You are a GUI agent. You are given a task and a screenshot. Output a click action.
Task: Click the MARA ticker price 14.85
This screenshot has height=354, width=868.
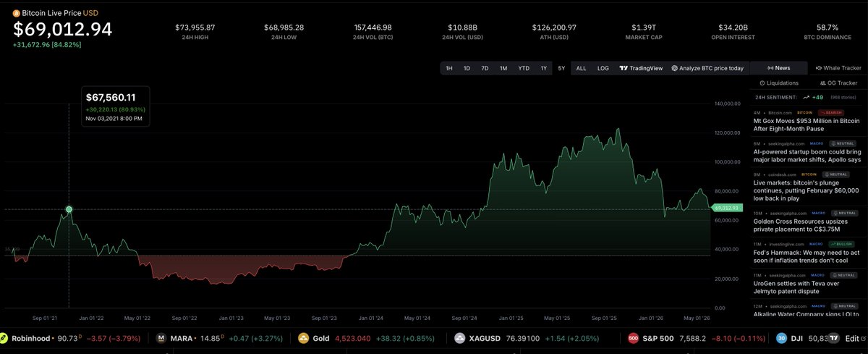210,338
